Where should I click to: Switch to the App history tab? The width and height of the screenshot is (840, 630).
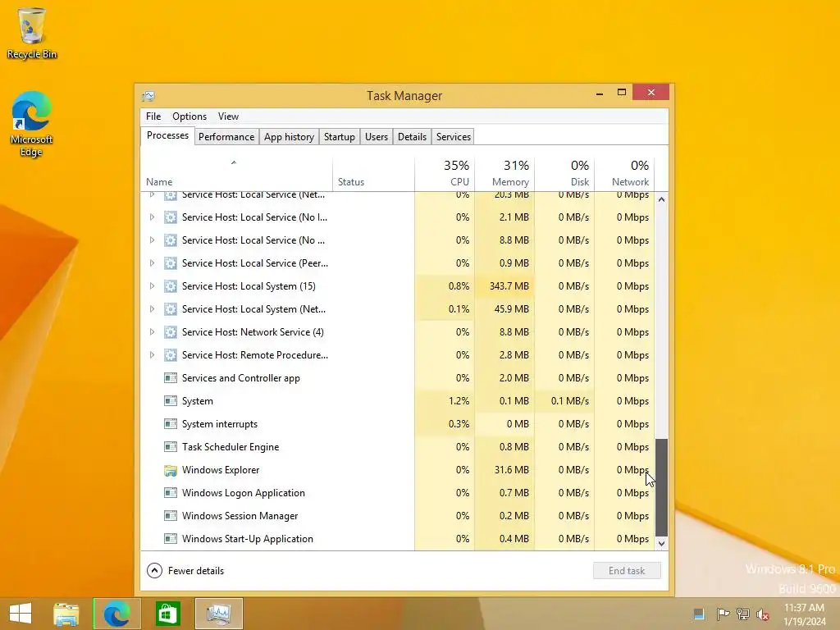(x=289, y=137)
